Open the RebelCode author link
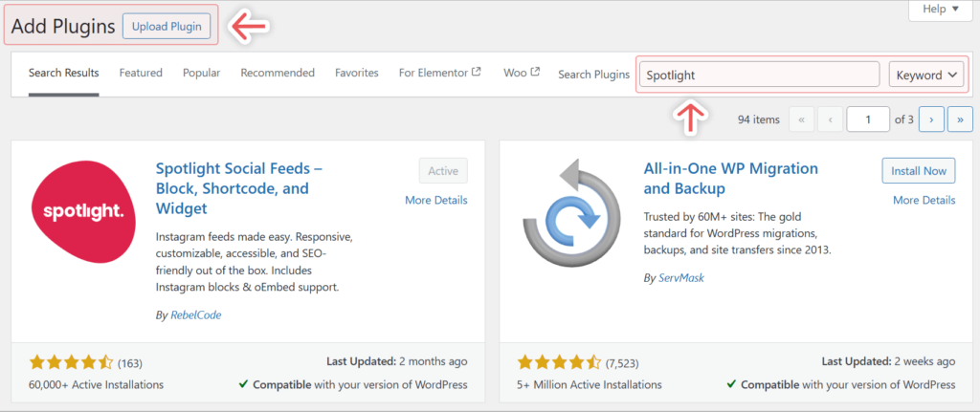Viewport: 980px width, 412px height. tap(195, 315)
